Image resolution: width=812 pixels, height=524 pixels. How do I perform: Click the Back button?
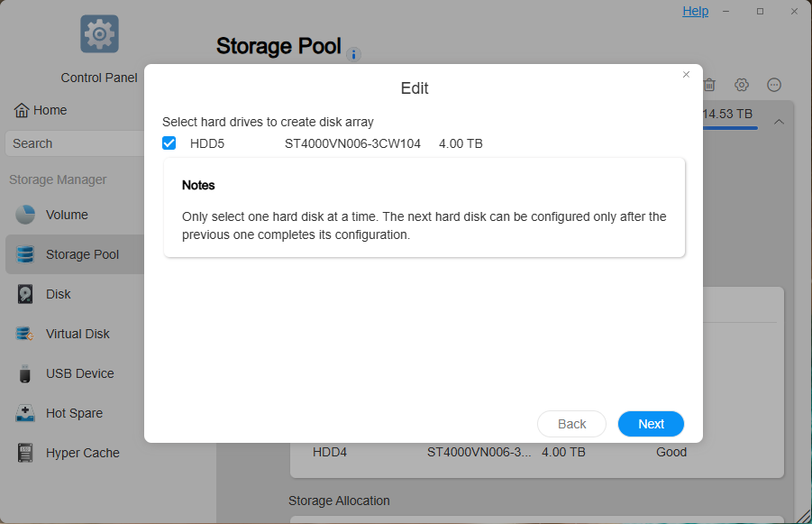point(571,424)
